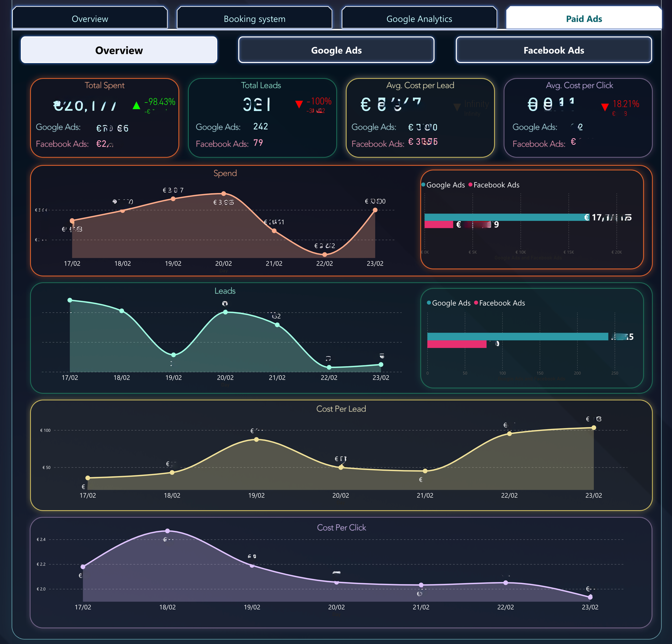672x644 pixels.
Task: Select the 17/02 data point on Spend chart
Action: (x=72, y=221)
